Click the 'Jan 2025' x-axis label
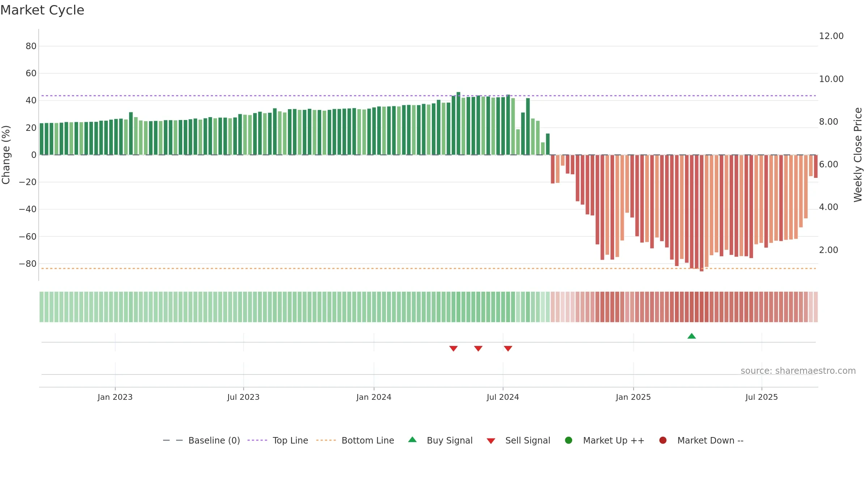 [x=633, y=397]
